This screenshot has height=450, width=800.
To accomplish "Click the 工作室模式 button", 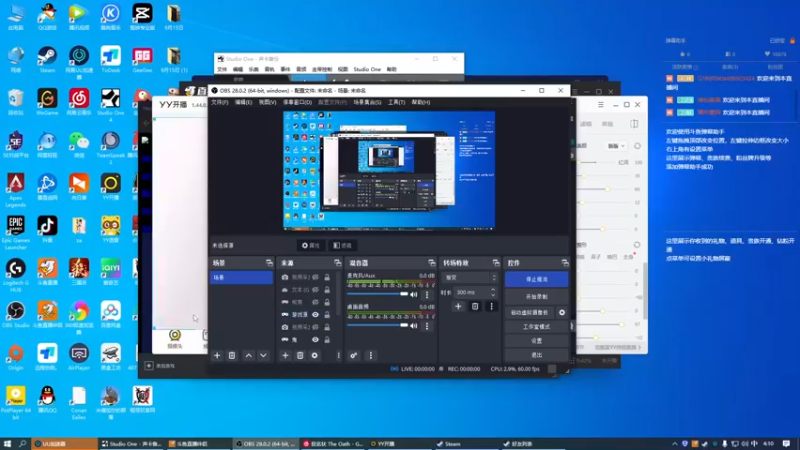I will (x=536, y=327).
